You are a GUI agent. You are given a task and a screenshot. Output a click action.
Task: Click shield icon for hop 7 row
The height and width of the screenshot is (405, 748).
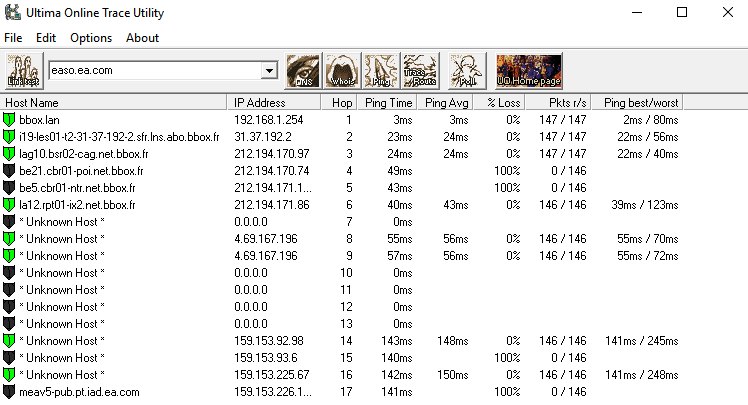tap(9, 222)
